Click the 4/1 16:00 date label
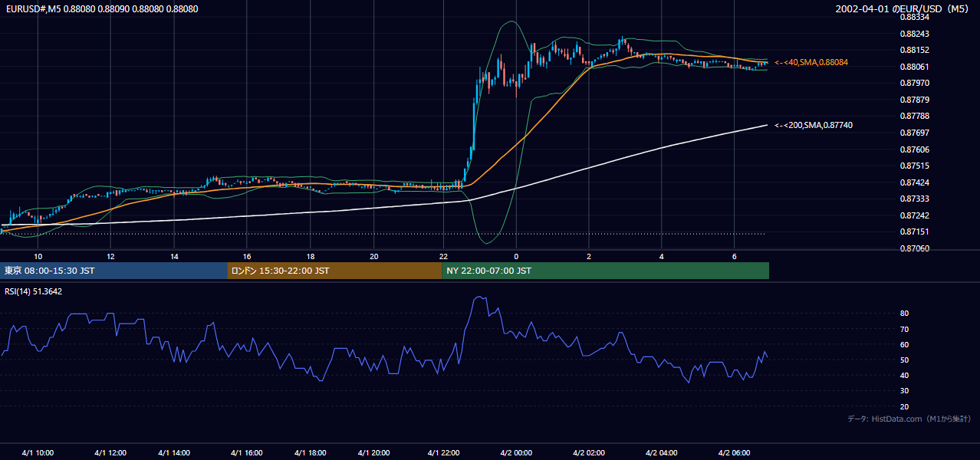Viewport: 980px width, 460px height. (x=247, y=453)
